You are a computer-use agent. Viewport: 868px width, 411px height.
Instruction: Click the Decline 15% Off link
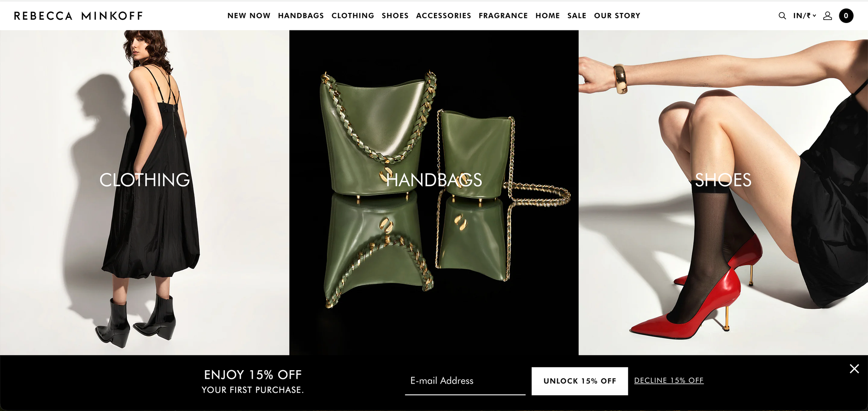click(x=669, y=381)
